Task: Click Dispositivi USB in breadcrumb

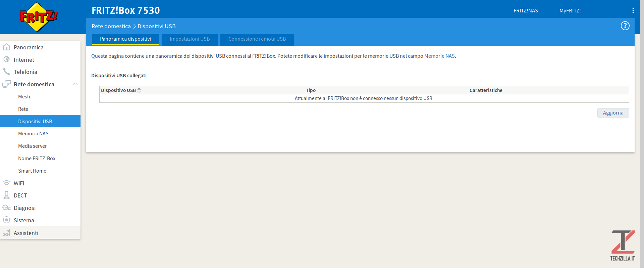Action: pos(156,26)
